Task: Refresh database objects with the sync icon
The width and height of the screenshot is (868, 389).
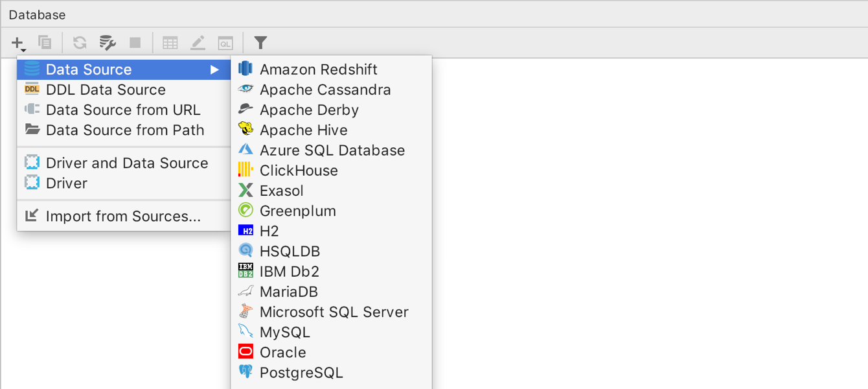Action: coord(78,42)
